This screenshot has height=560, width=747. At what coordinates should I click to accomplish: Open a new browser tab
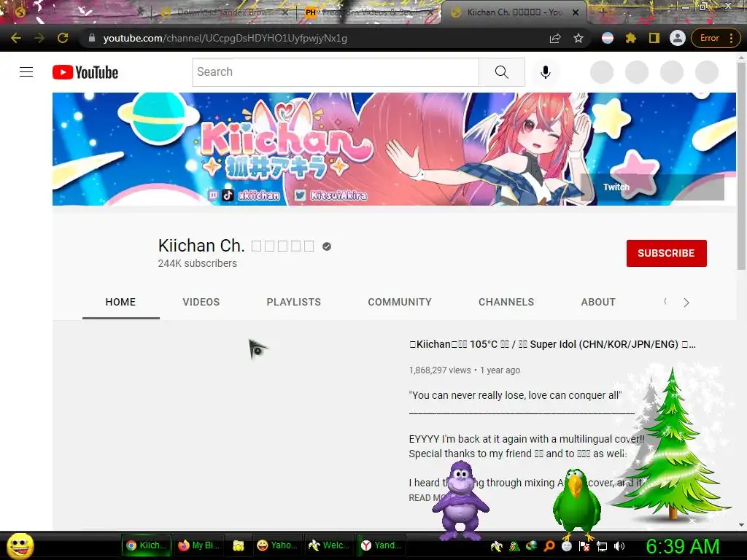603,12
